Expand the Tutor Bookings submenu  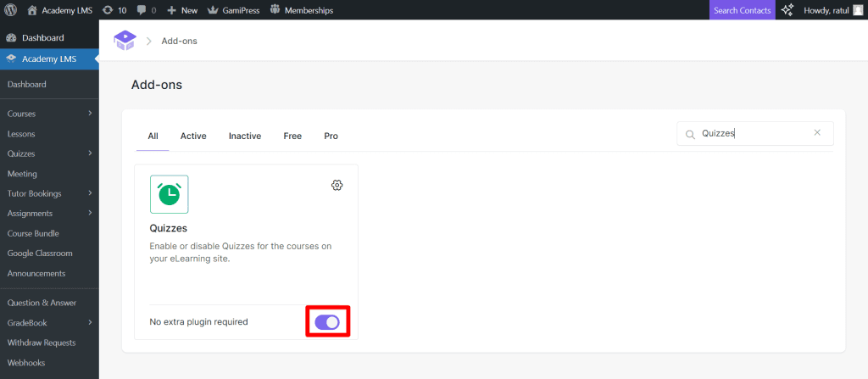coord(89,193)
